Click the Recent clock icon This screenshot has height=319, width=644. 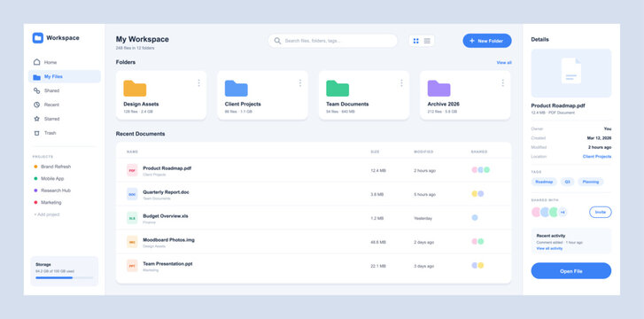click(36, 105)
